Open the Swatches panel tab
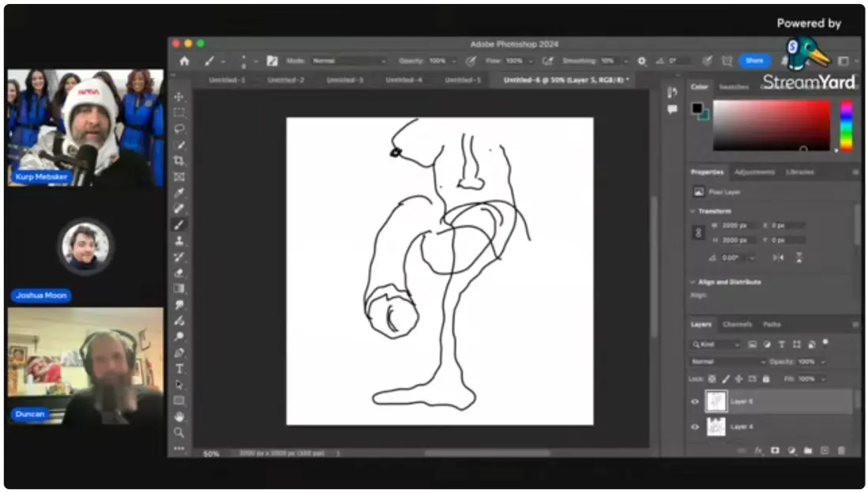Viewport: 868px width, 493px height. tap(734, 87)
